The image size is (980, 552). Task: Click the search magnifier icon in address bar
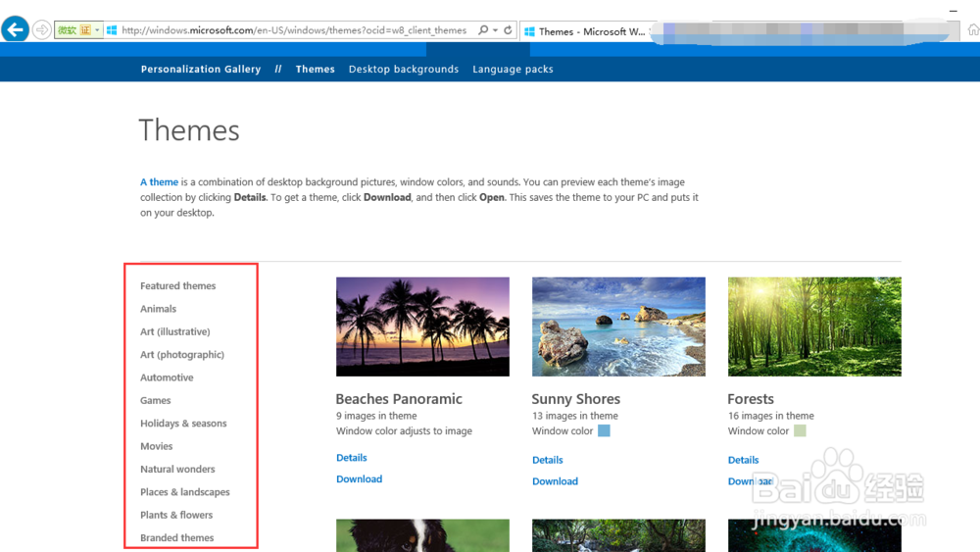pos(483,30)
